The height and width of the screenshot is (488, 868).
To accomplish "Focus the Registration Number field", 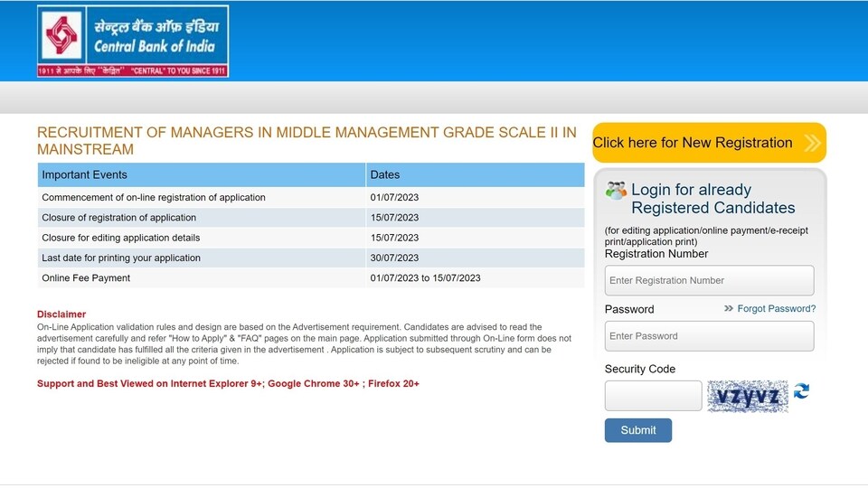I will [709, 280].
